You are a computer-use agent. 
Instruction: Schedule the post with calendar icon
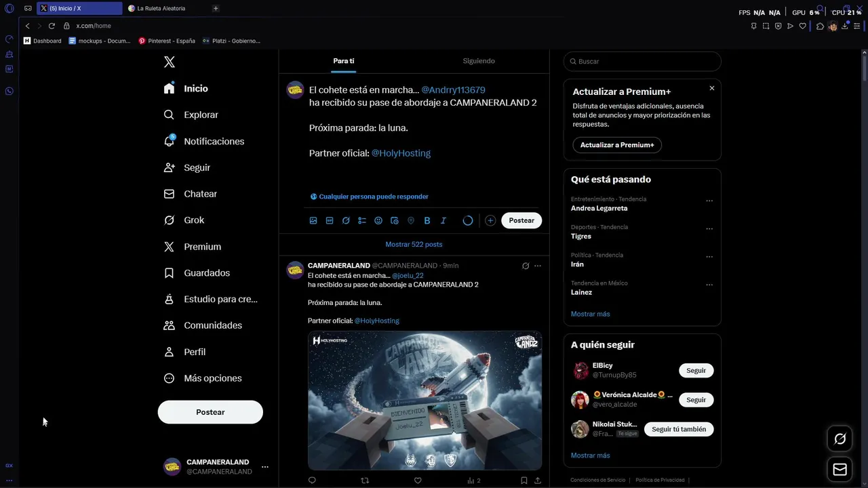(395, 221)
